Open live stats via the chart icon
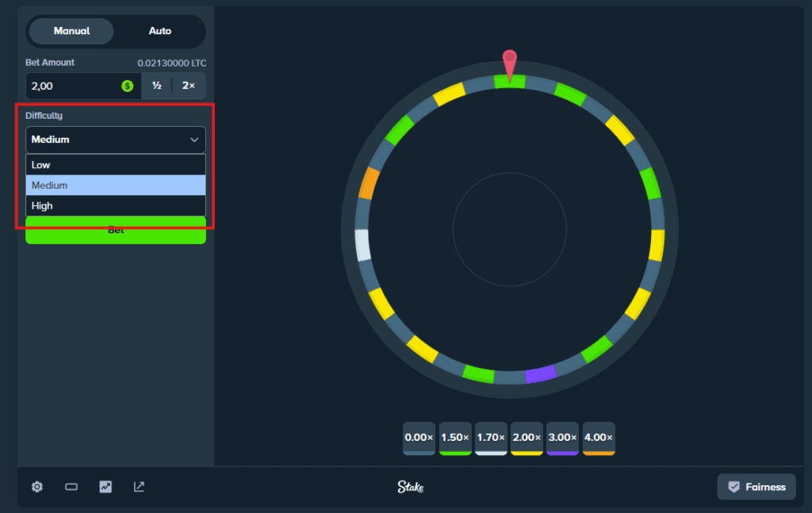812x513 pixels. [x=105, y=487]
